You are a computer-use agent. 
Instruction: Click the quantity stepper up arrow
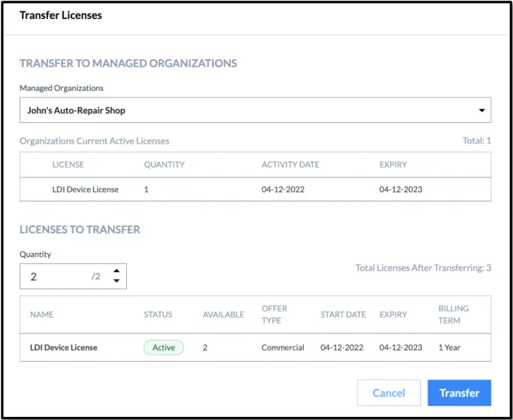[x=116, y=271]
